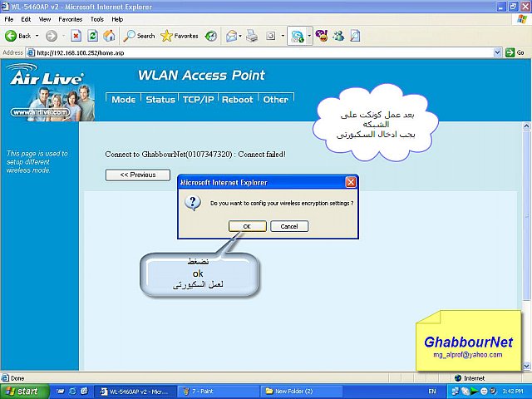
Task: Click the Windows start button
Action: (24, 392)
